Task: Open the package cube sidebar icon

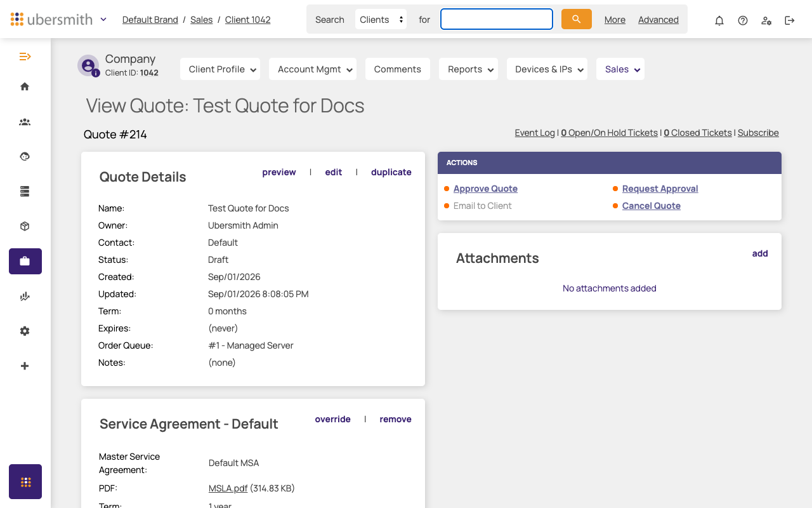Action: [x=25, y=226]
